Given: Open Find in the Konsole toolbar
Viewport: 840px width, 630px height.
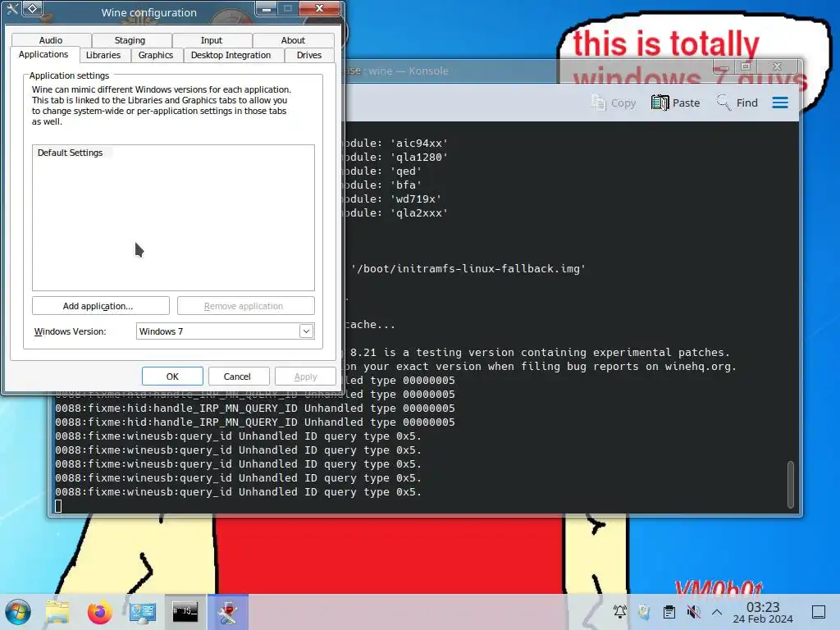Looking at the screenshot, I should (x=737, y=103).
